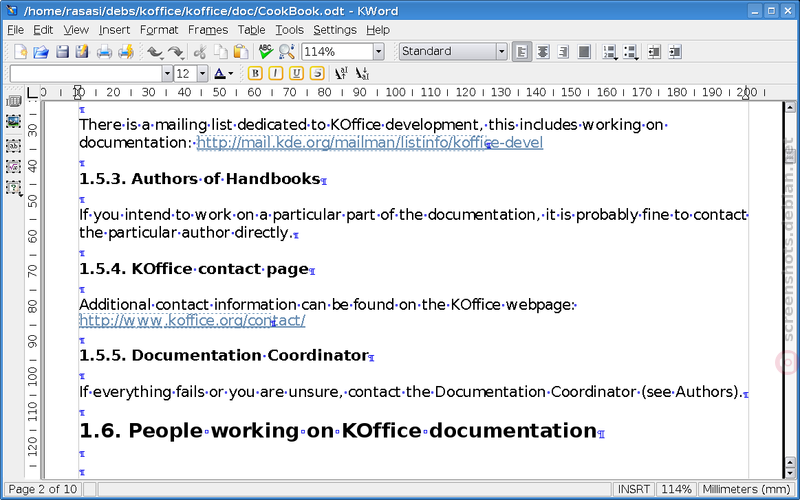
Task: Toggle the INSRT insert mode indicator
Action: click(634, 489)
